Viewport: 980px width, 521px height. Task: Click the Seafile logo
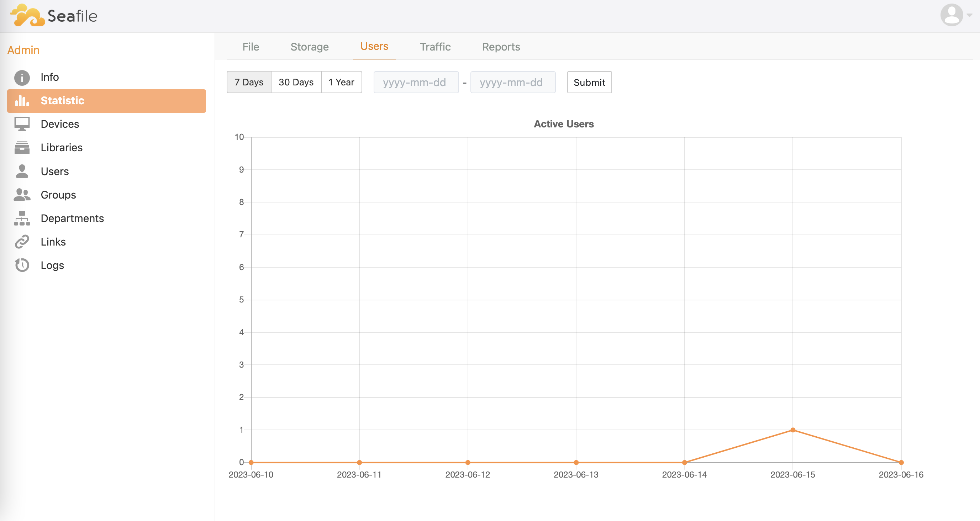coord(54,16)
